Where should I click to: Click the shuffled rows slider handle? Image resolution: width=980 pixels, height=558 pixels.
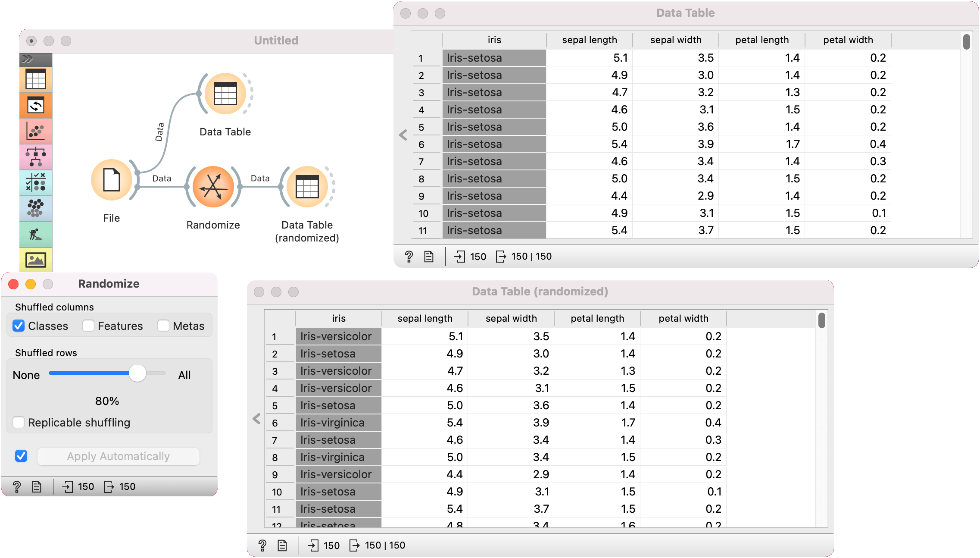137,373
